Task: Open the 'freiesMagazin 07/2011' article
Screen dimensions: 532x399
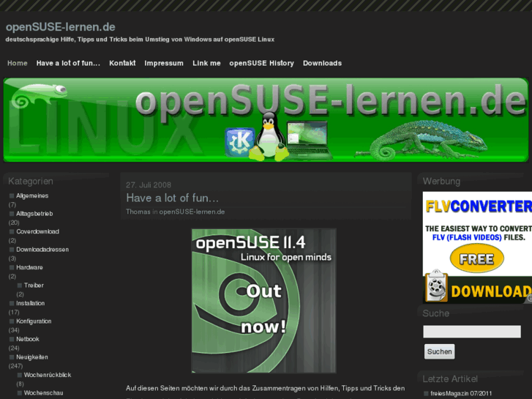Action: coord(461,394)
